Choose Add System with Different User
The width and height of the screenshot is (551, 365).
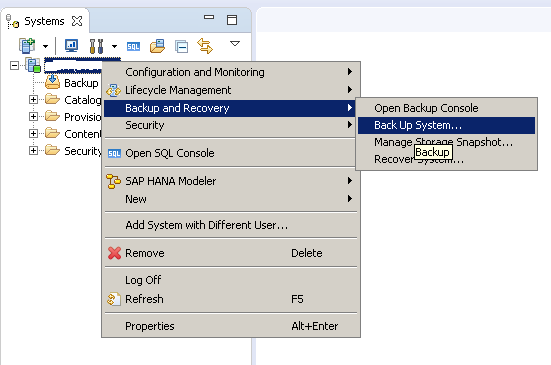coord(231,225)
